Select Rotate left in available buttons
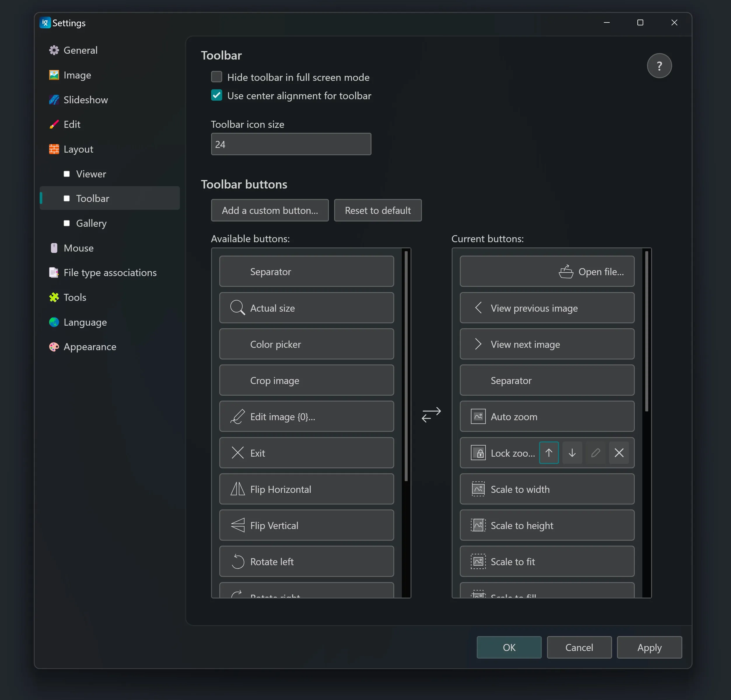Image resolution: width=731 pixels, height=700 pixels. [x=306, y=562]
